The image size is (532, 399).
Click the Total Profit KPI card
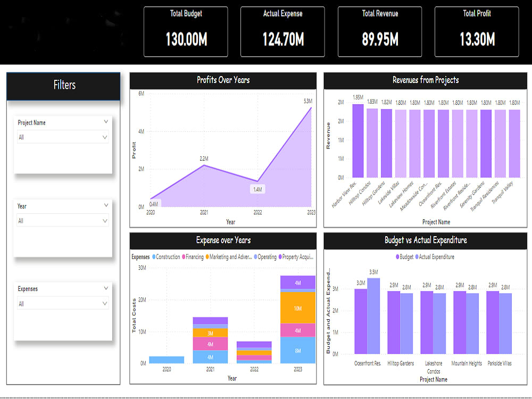pos(476,31)
